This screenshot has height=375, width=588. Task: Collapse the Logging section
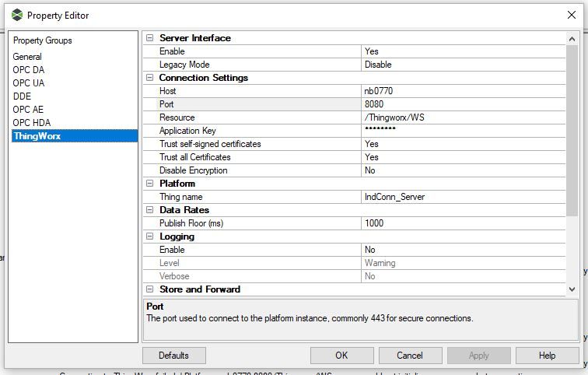point(149,237)
